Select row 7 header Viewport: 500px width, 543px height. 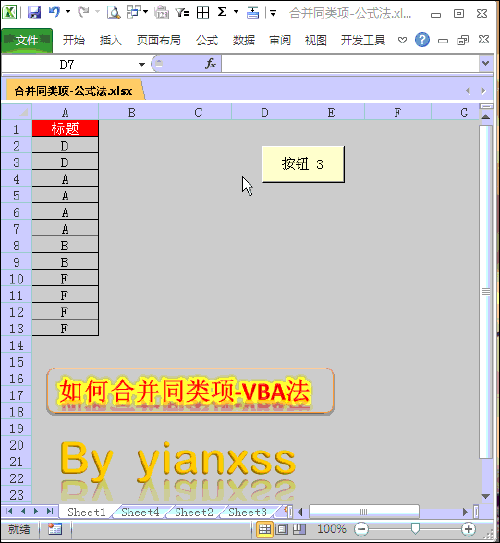tap(16, 229)
